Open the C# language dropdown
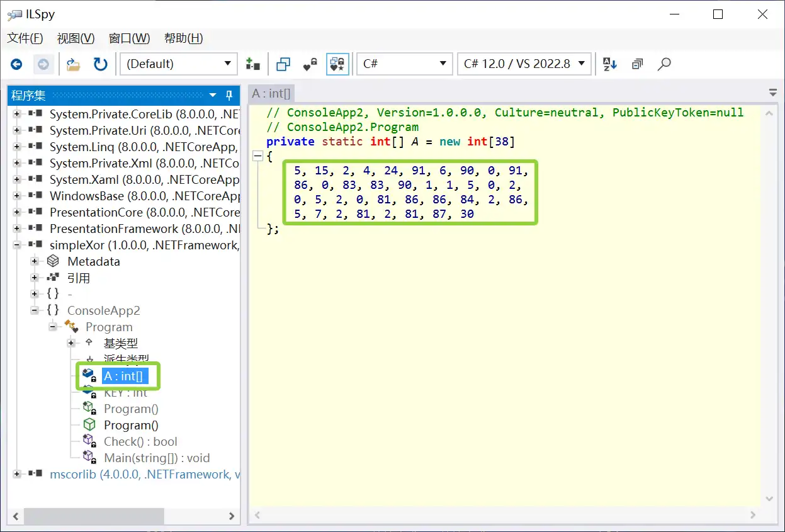The height and width of the screenshot is (532, 785). [404, 64]
